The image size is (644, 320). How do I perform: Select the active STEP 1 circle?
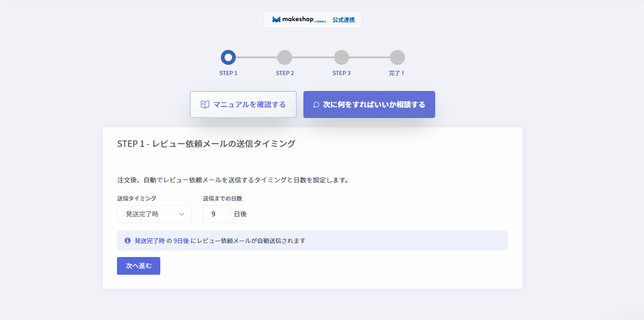click(x=228, y=57)
